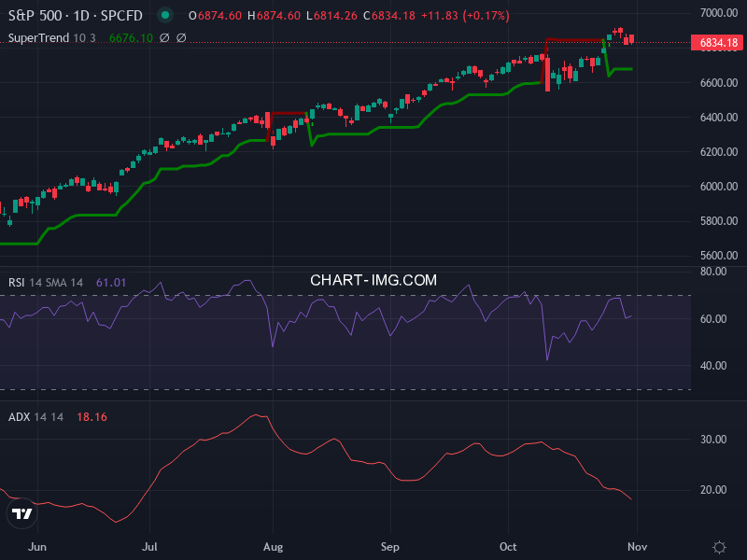Screen dimensions: 747x560
Task: Click the TradingView logo watermark
Action: tap(23, 512)
